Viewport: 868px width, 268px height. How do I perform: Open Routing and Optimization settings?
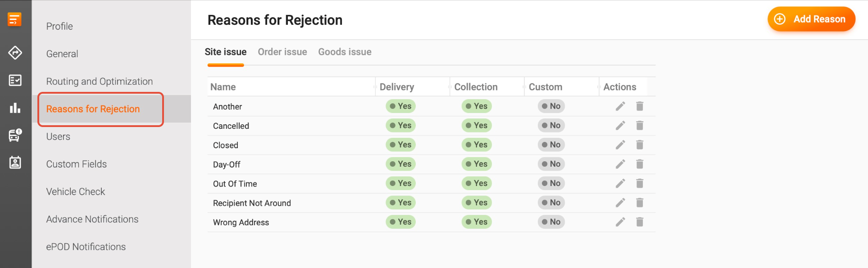(x=100, y=82)
